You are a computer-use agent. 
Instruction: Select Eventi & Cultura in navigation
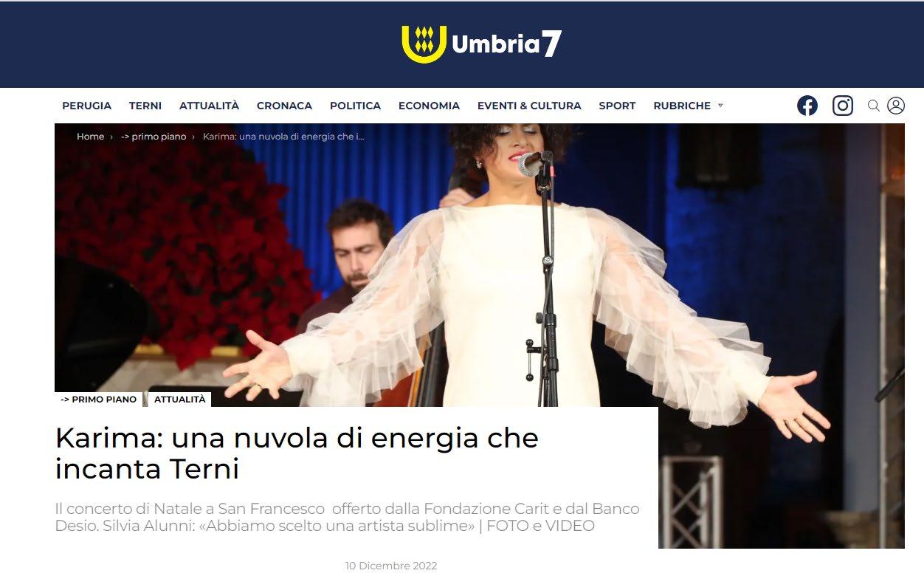(529, 106)
